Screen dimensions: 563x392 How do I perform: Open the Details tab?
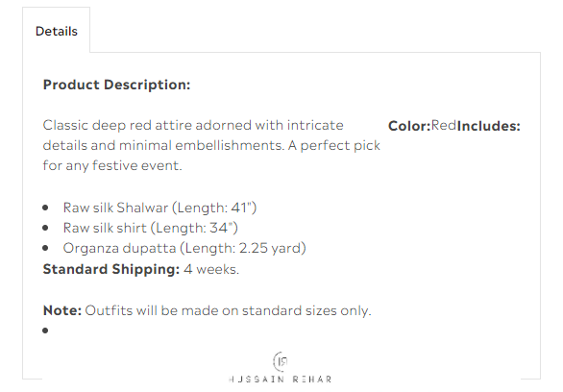click(x=57, y=32)
